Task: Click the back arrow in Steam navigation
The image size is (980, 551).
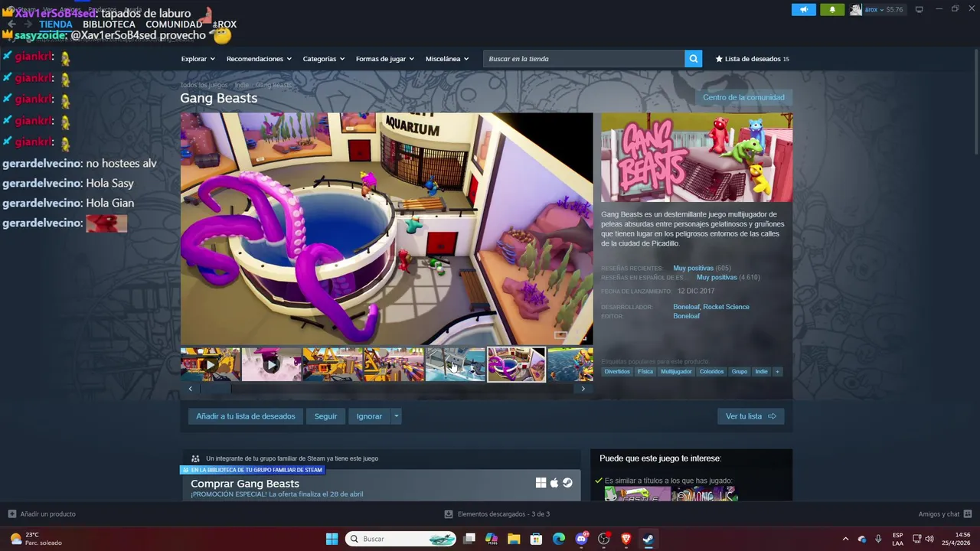Action: 11,24
